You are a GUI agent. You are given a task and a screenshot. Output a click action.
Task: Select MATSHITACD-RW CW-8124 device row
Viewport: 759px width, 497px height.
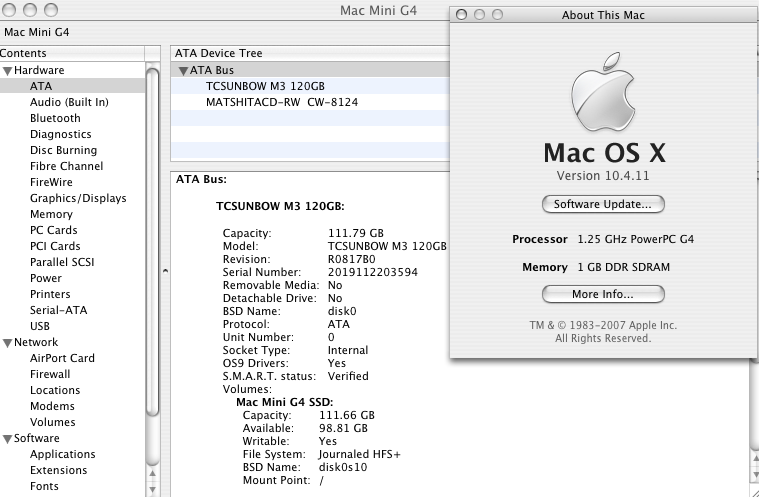(310, 102)
